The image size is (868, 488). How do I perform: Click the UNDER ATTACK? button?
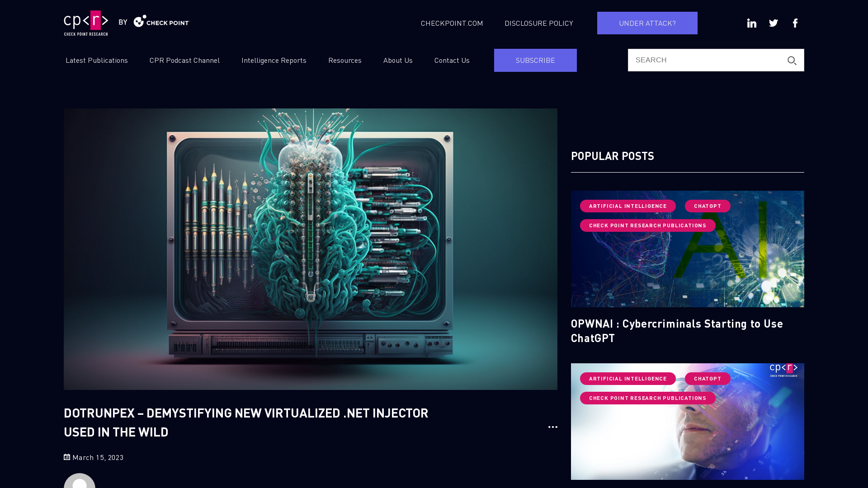pos(647,23)
